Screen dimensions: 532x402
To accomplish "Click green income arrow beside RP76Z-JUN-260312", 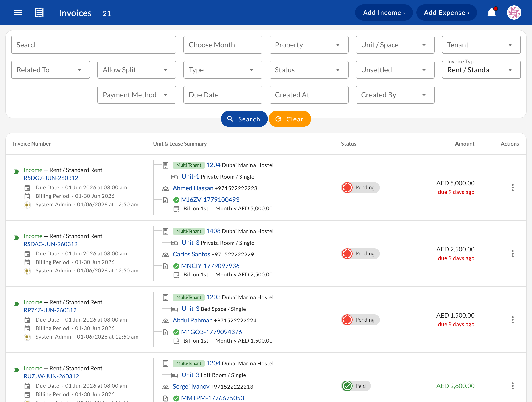I will [16, 304].
